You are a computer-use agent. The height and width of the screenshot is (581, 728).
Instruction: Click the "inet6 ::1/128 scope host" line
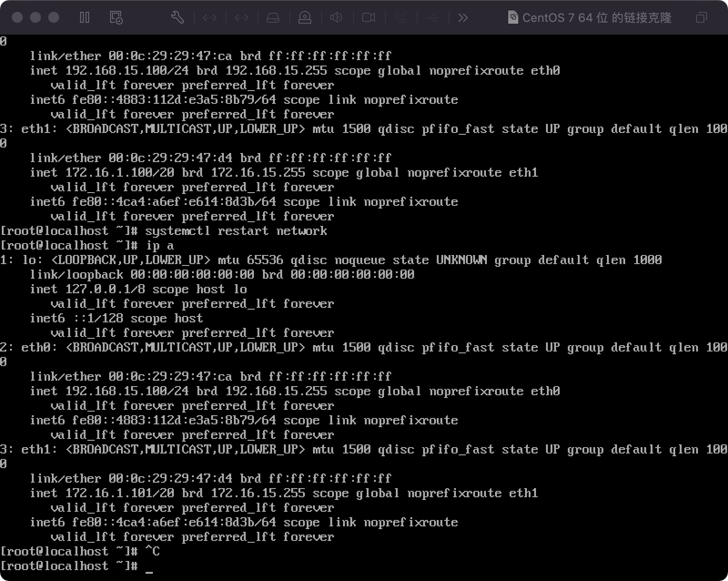click(116, 318)
